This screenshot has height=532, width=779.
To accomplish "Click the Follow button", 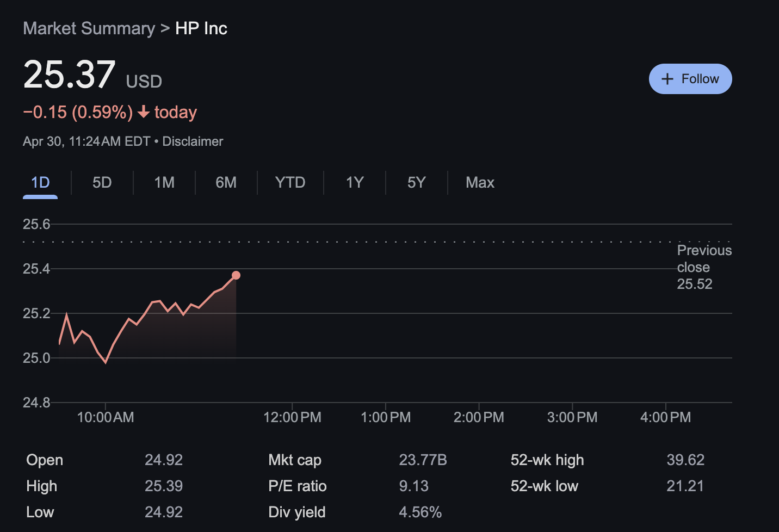I will click(x=690, y=79).
